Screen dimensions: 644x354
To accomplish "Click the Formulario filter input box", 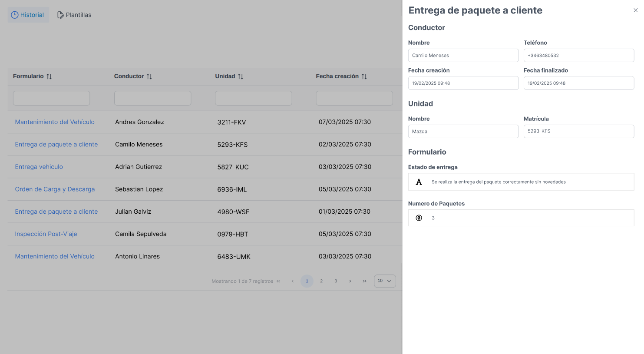I will click(51, 98).
